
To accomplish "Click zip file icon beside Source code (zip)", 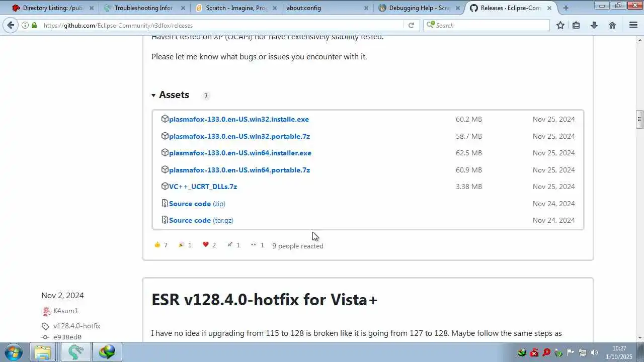I will [x=165, y=204].
